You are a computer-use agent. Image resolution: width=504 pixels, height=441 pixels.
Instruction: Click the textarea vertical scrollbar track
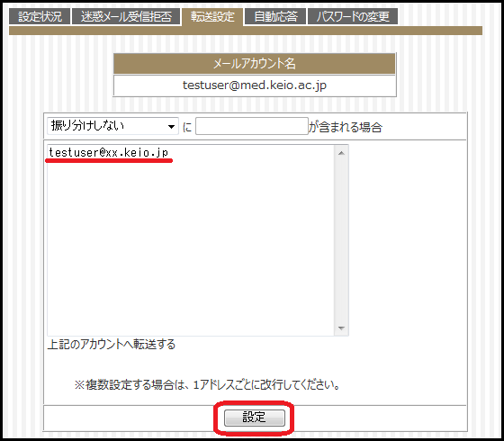coord(341,240)
